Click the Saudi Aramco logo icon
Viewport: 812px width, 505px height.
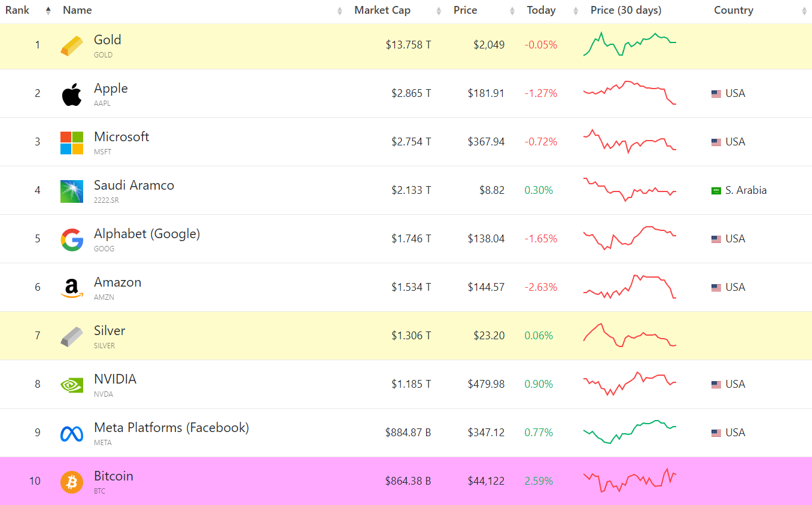72,191
